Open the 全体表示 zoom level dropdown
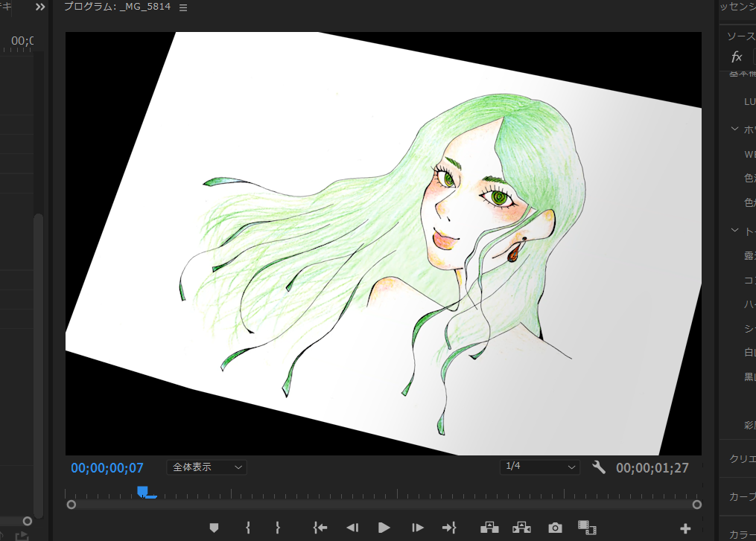756x541 pixels. 206,467
